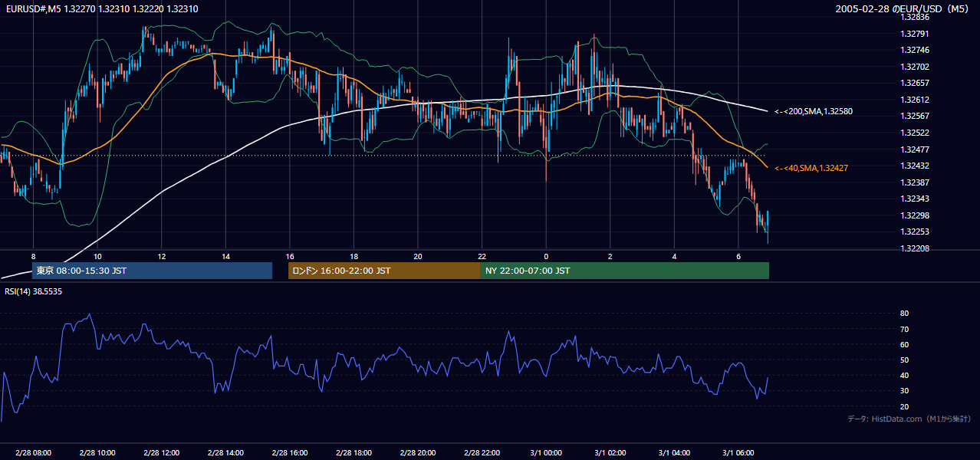The width and height of the screenshot is (980, 460).
Task: Click price axis value 1.32522
Action: 915,133
